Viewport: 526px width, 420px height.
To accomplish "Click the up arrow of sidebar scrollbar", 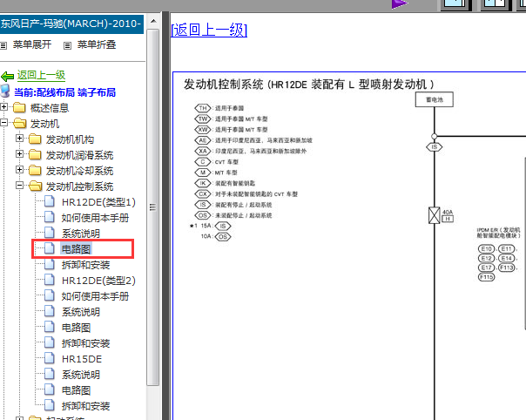I will pyautogui.click(x=153, y=21).
